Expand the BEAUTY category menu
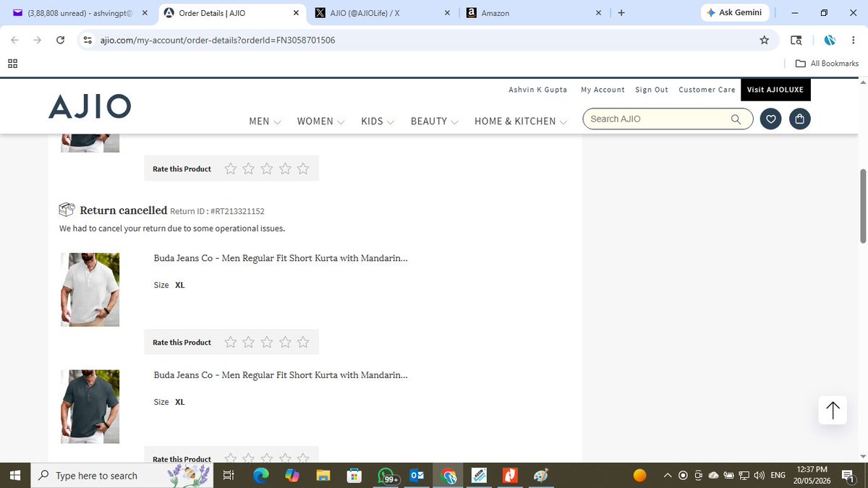The image size is (868, 488). pos(434,121)
